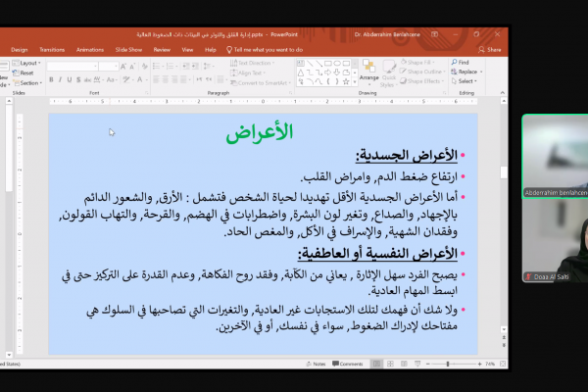Toggle Underline formatting in Font group
Image resolution: width=588 pixels, height=392 pixels.
[70, 81]
